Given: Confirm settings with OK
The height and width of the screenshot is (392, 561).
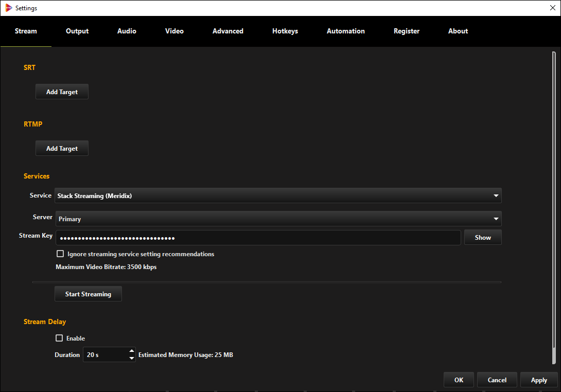Looking at the screenshot, I should coord(459,380).
